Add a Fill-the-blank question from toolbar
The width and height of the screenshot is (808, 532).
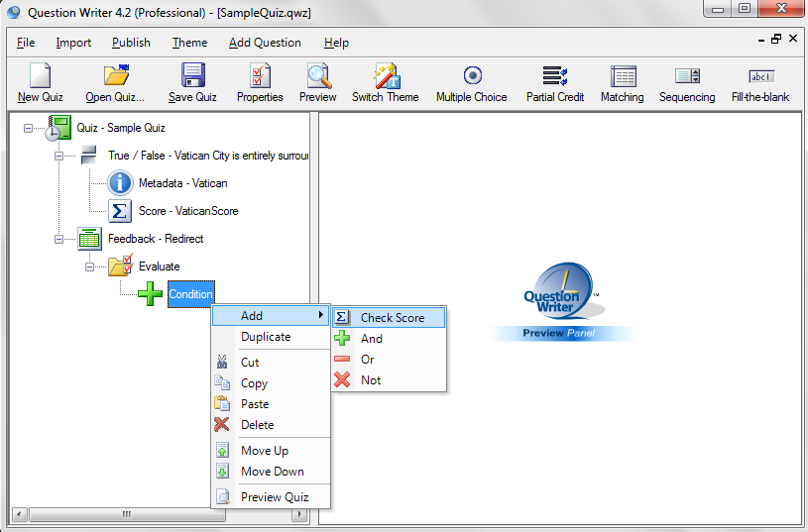(761, 76)
